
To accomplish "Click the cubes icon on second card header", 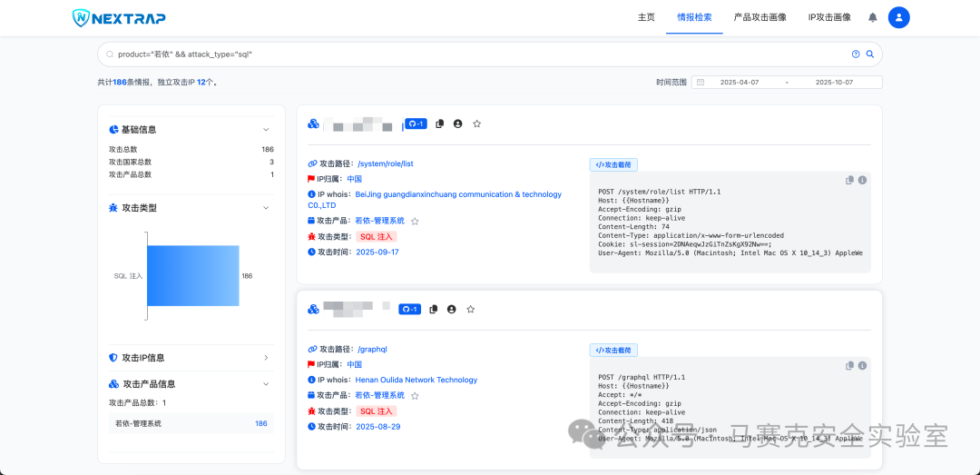I will [314, 309].
